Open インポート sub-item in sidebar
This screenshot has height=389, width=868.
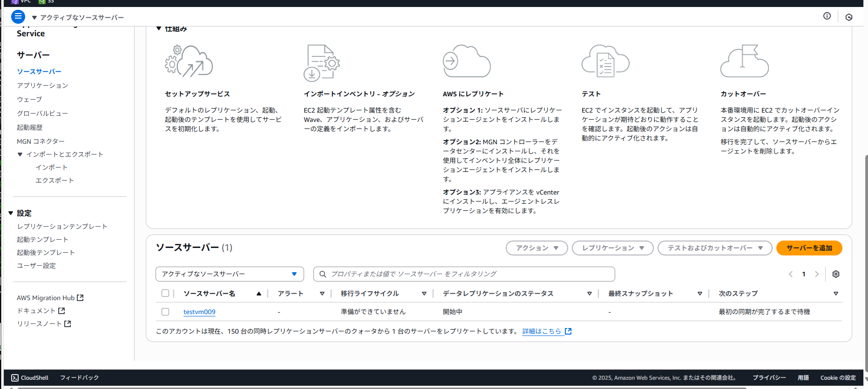click(x=51, y=168)
